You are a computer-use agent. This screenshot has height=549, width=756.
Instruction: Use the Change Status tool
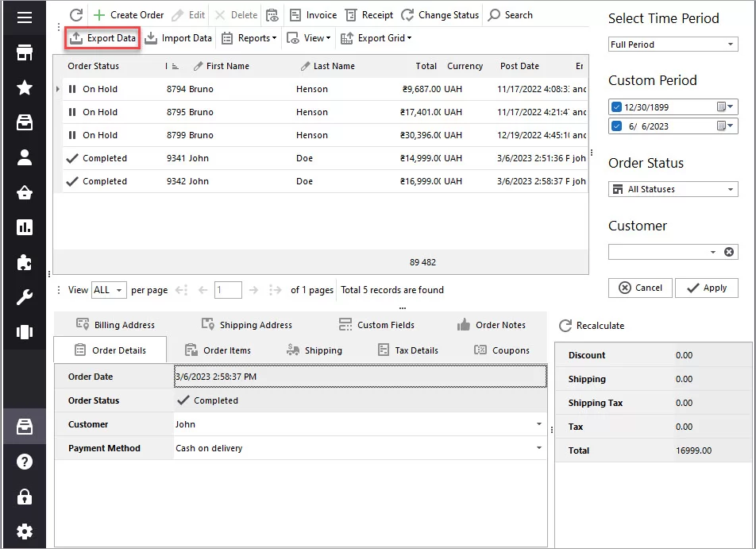click(x=441, y=14)
